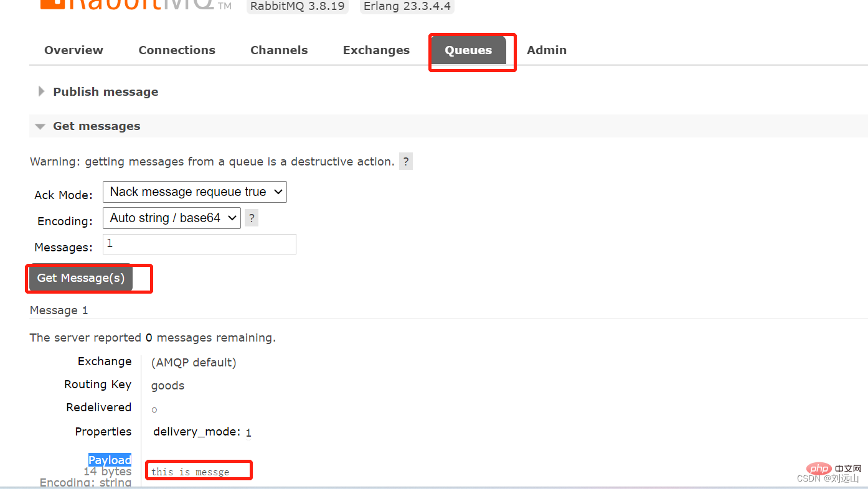Open the Ack Mode dropdown

(195, 192)
